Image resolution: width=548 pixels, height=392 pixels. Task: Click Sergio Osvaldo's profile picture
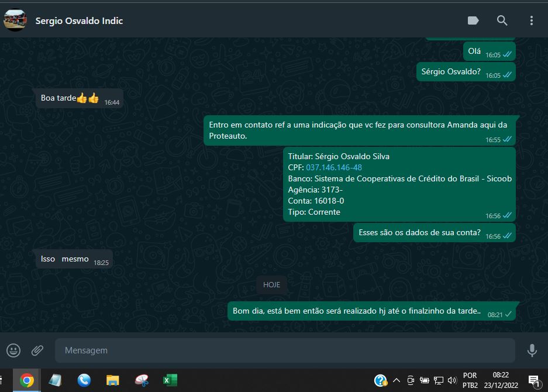pos(15,20)
